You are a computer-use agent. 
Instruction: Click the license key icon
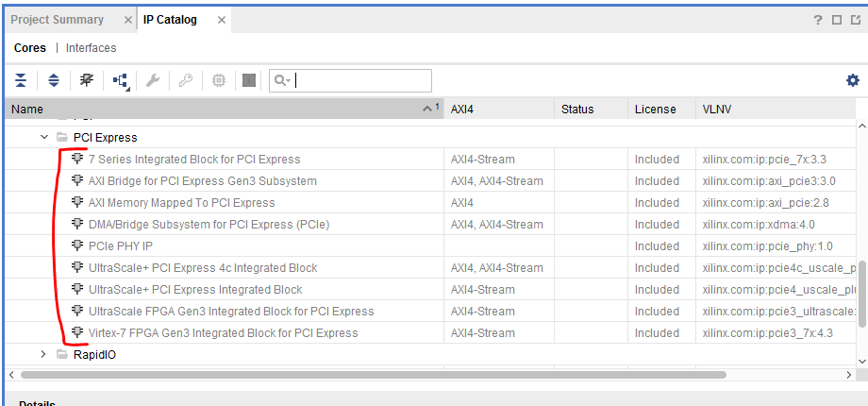(185, 81)
